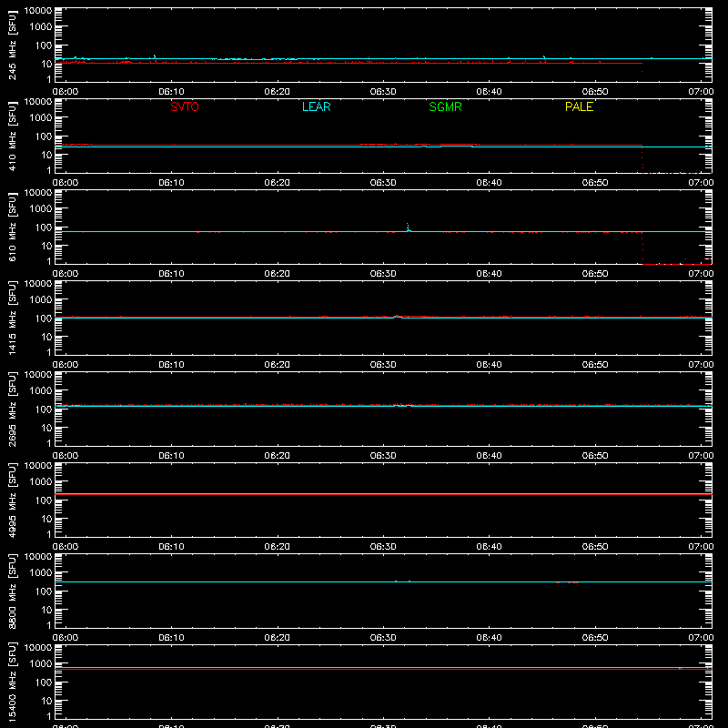Viewport: 728px width, 728px height.
Task: Click the 06:10 tick label under 1415 MHz plot
Action: [171, 365]
